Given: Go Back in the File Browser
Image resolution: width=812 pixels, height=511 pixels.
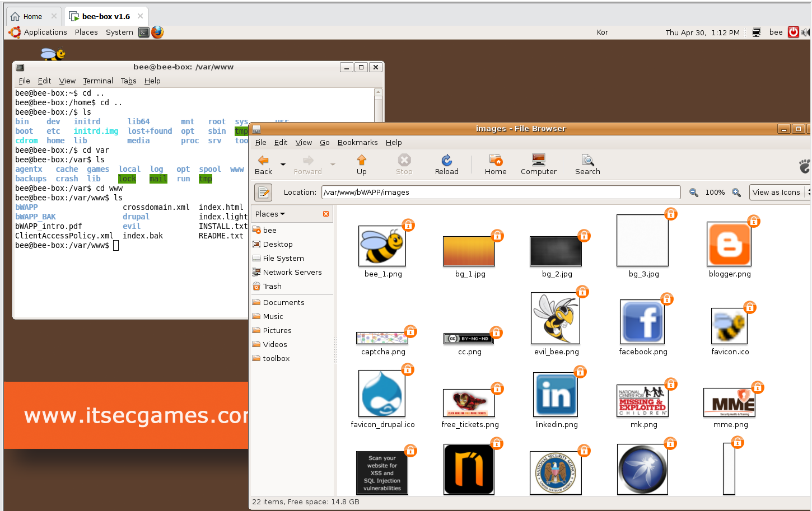Looking at the screenshot, I should point(263,165).
